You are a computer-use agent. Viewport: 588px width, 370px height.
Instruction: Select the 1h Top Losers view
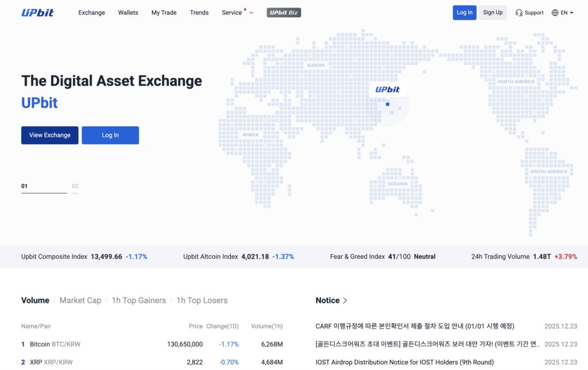point(200,300)
